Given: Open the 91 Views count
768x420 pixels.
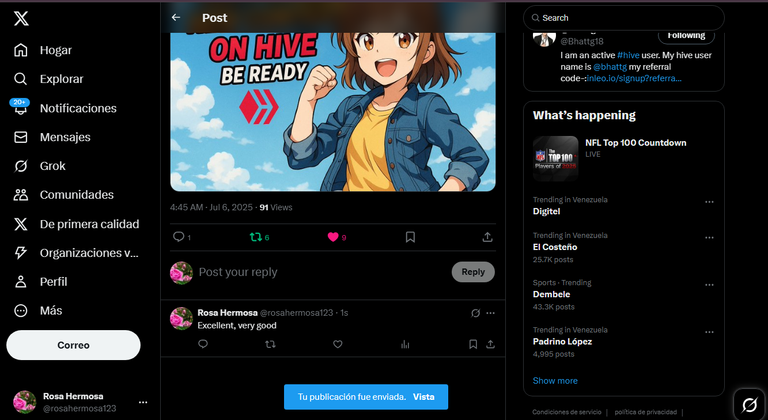Looking at the screenshot, I should (x=276, y=207).
